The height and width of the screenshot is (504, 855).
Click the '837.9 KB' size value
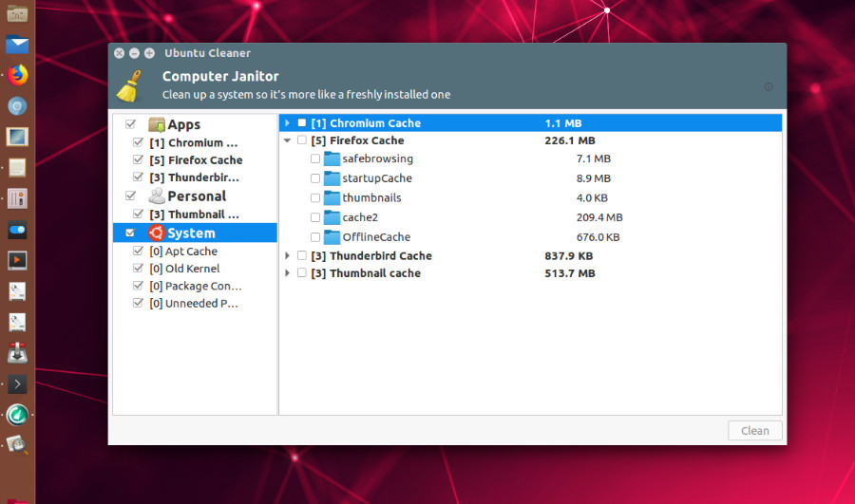coord(568,256)
